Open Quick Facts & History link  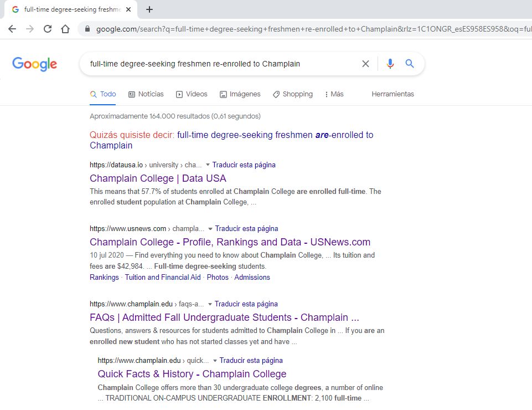192,374
